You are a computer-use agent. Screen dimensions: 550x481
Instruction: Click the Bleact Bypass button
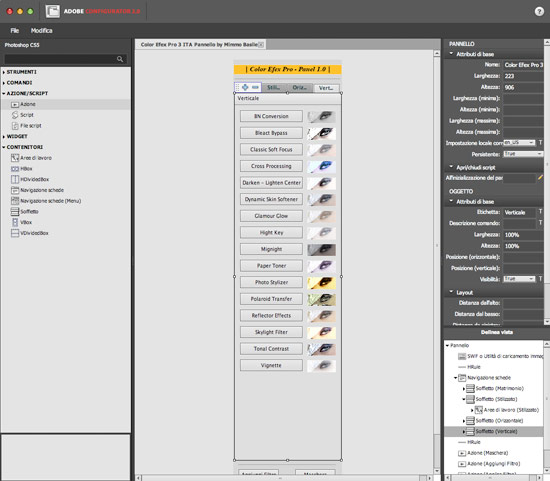pyautogui.click(x=271, y=133)
